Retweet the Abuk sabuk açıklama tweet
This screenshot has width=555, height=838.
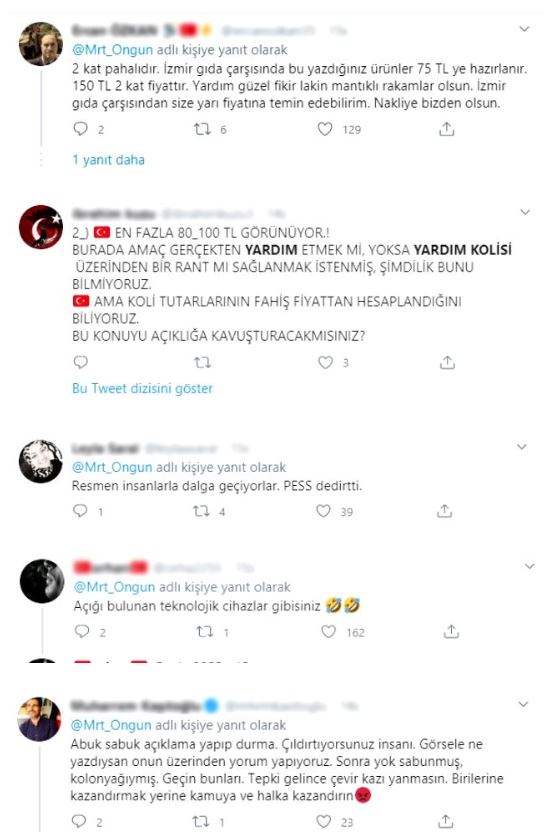tap(201, 821)
